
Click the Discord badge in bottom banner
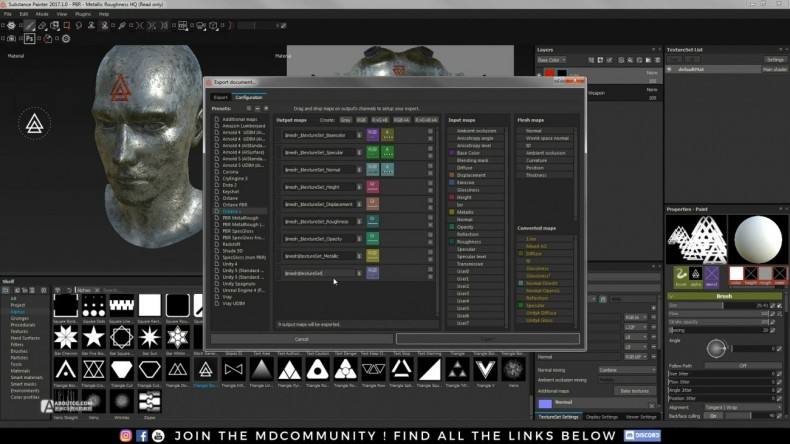642,435
